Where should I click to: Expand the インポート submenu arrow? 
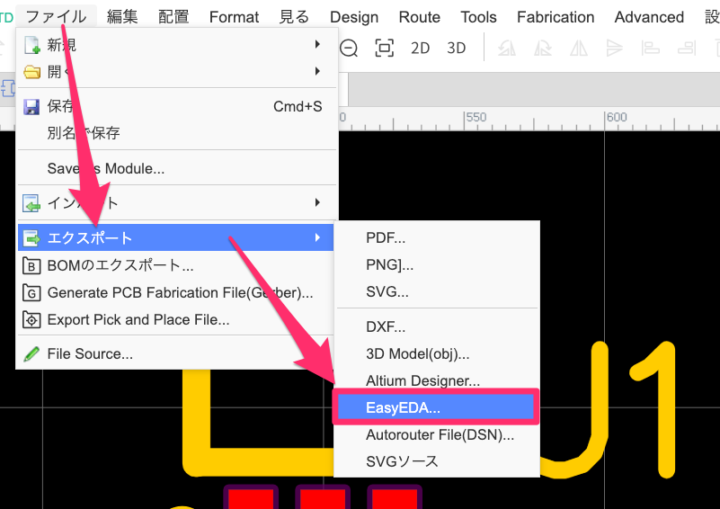[x=318, y=203]
